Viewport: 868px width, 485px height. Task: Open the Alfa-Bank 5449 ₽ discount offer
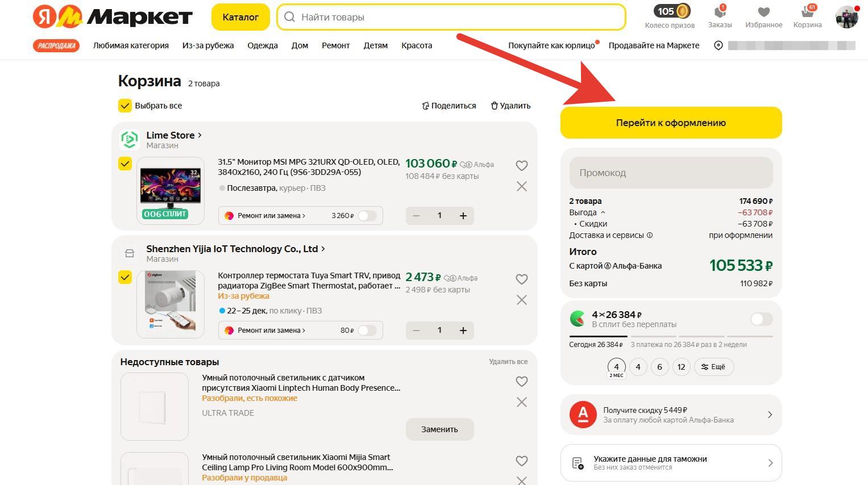pos(671,415)
